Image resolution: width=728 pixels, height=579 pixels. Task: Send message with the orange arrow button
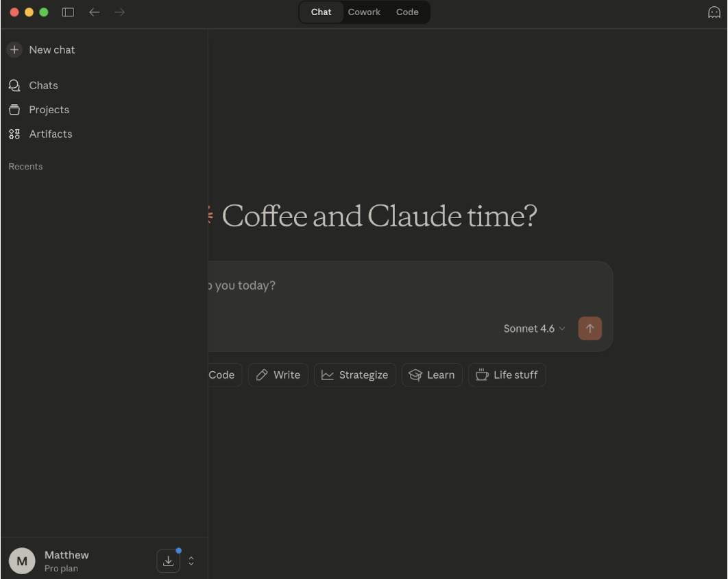[590, 329]
